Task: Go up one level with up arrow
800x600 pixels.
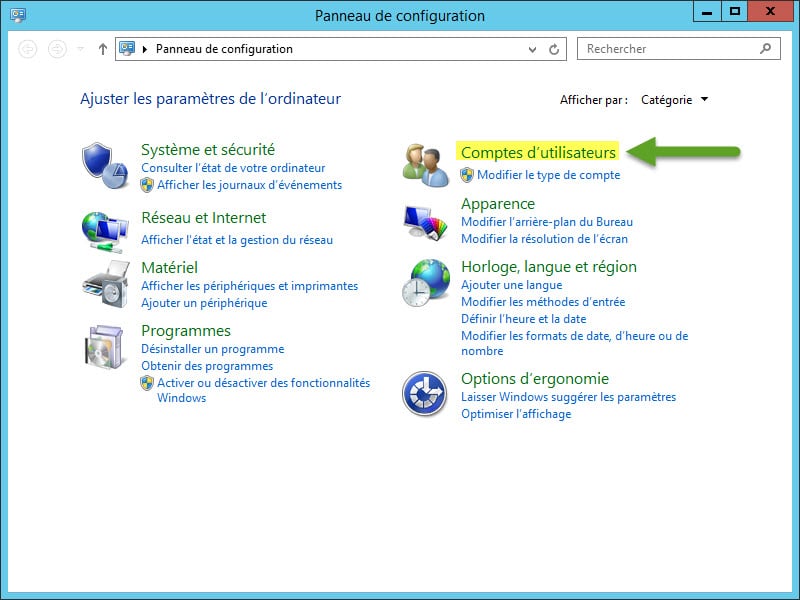Action: coord(103,49)
